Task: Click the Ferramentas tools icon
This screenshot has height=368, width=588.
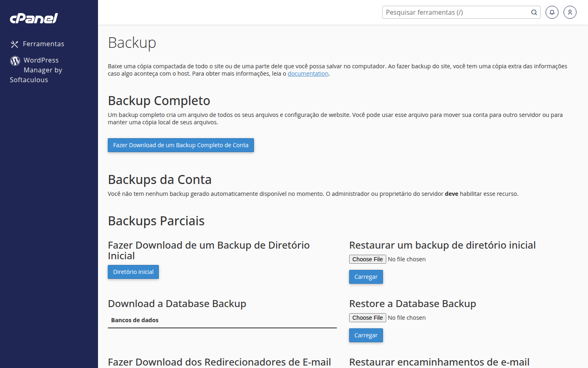Action: point(15,44)
